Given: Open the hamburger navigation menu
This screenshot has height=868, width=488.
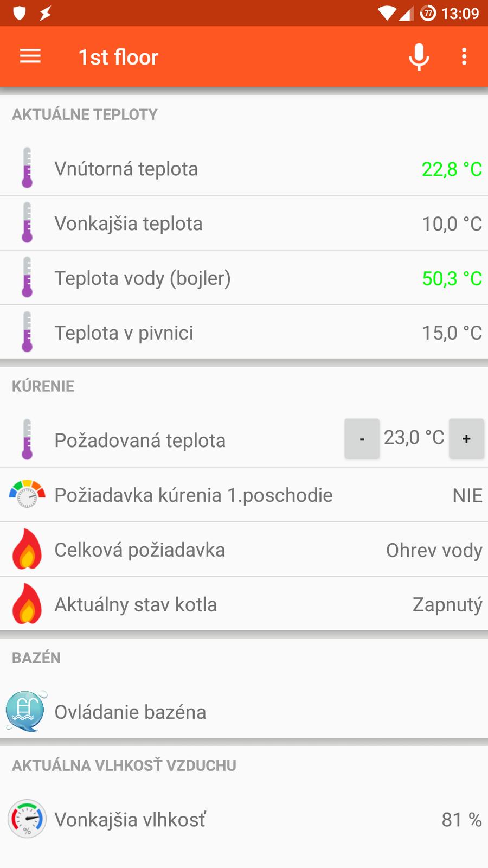Looking at the screenshot, I should coord(30,56).
